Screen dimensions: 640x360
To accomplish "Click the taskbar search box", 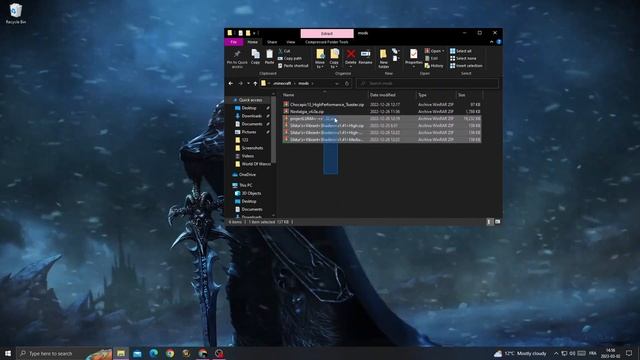I will coord(63,353).
